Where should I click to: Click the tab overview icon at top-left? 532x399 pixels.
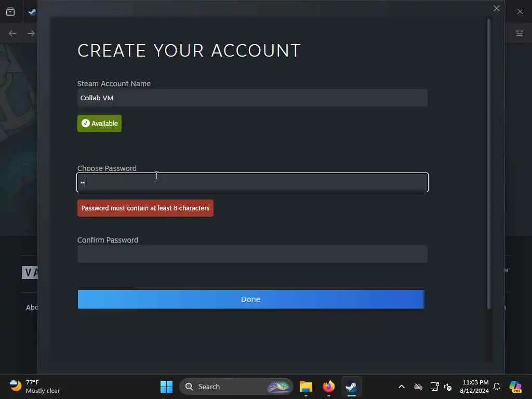10,12
